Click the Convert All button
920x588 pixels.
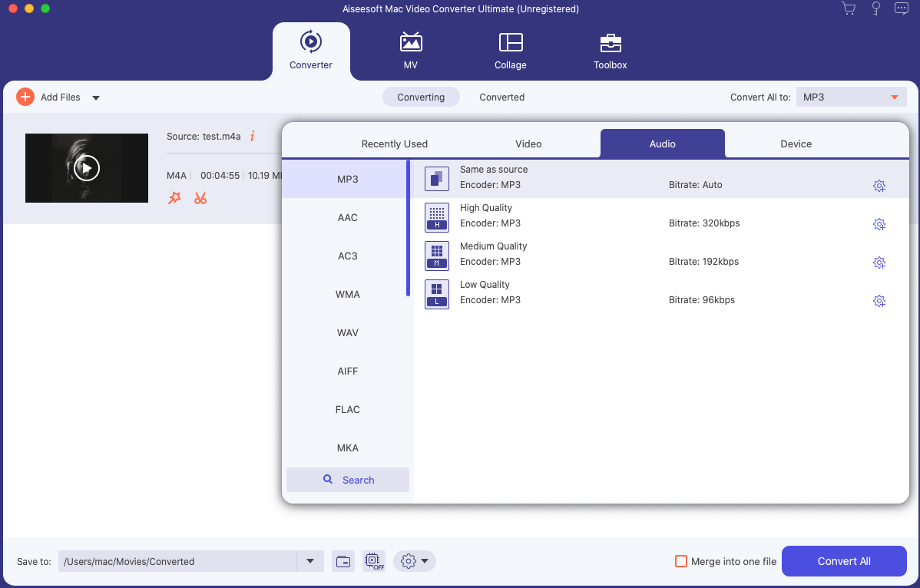click(844, 561)
